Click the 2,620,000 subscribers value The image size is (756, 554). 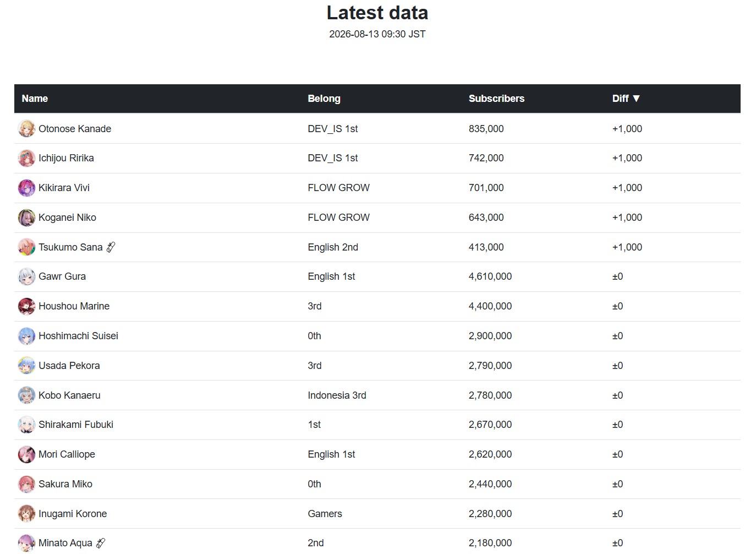point(490,454)
